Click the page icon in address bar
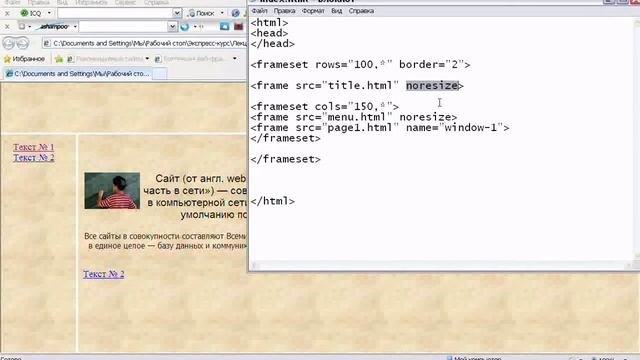The width and height of the screenshot is (640, 360). tap(47, 43)
